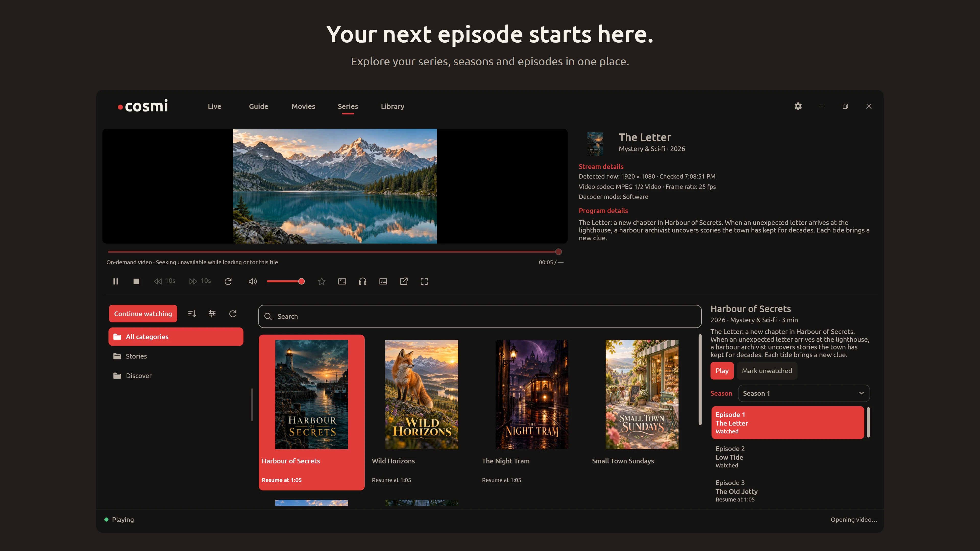Click the episode list scrollbar
The width and height of the screenshot is (980, 551).
[868, 422]
